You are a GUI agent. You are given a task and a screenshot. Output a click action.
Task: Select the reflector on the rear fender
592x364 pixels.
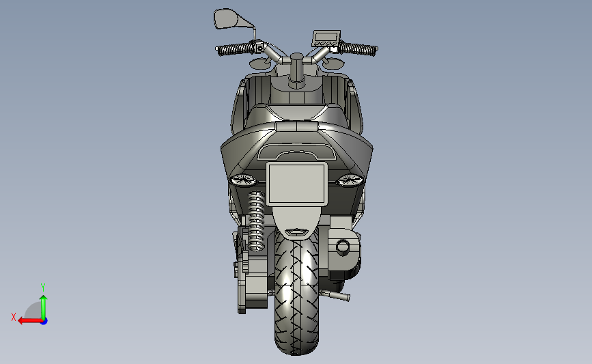coord(297,232)
